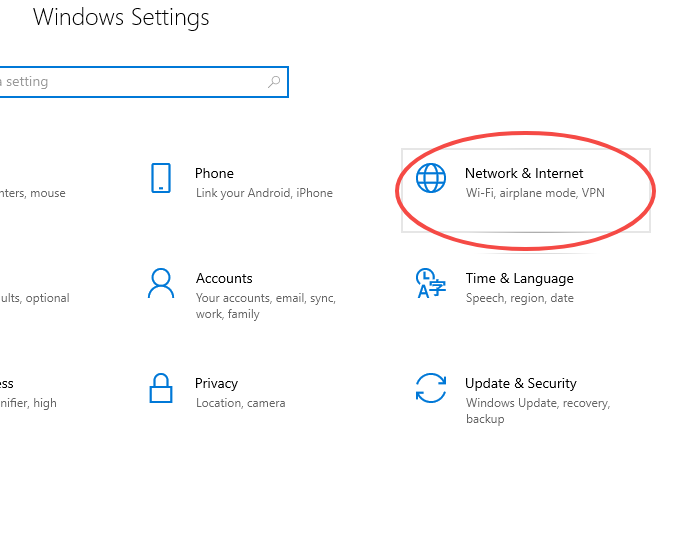Open the Time & Language heading
The image size is (691, 537).
coord(520,278)
